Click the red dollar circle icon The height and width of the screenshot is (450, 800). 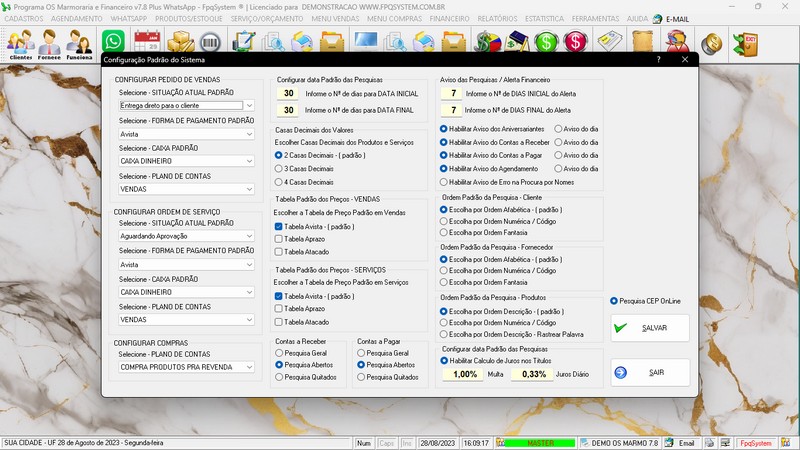click(576, 41)
